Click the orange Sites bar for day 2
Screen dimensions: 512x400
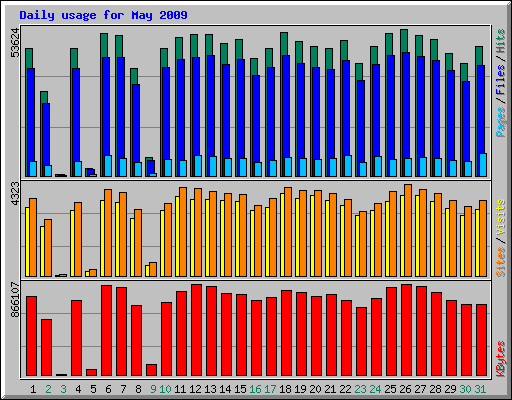coord(48,248)
